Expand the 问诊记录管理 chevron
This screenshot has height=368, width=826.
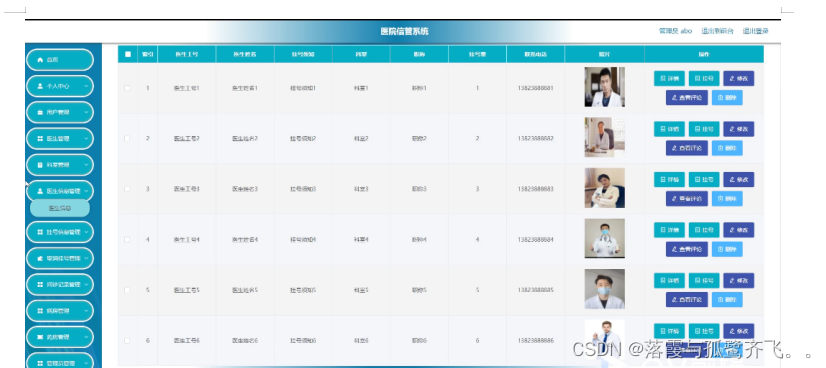pos(86,284)
